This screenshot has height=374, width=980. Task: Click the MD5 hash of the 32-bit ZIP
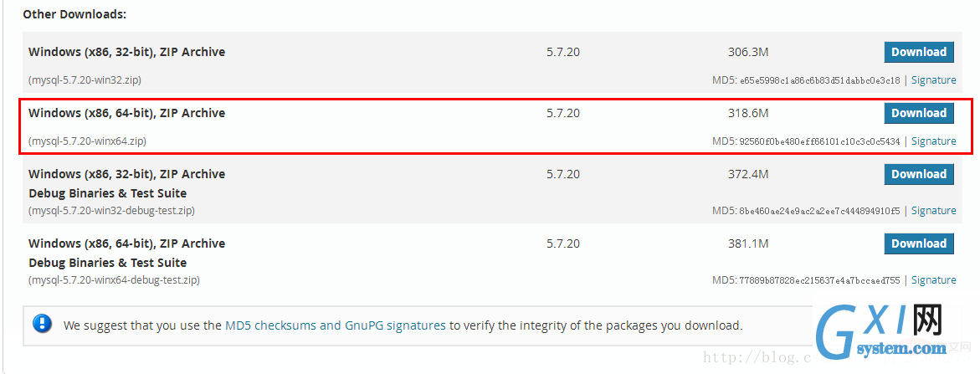point(819,80)
